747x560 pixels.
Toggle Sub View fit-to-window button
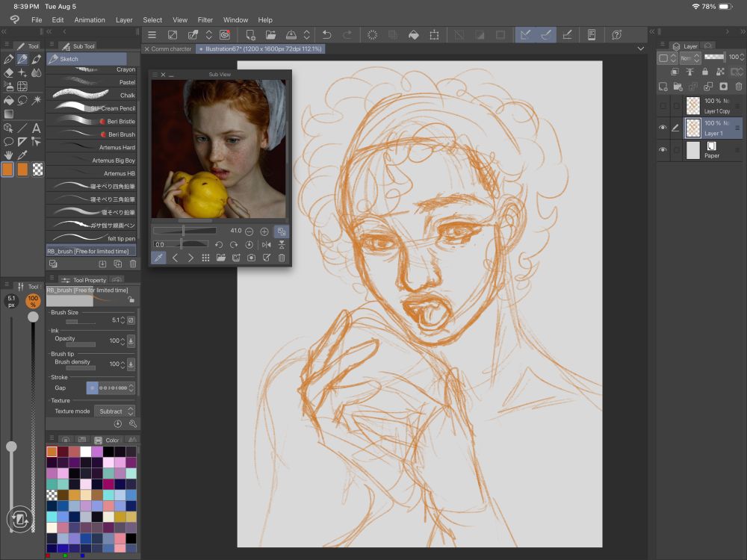[282, 231]
